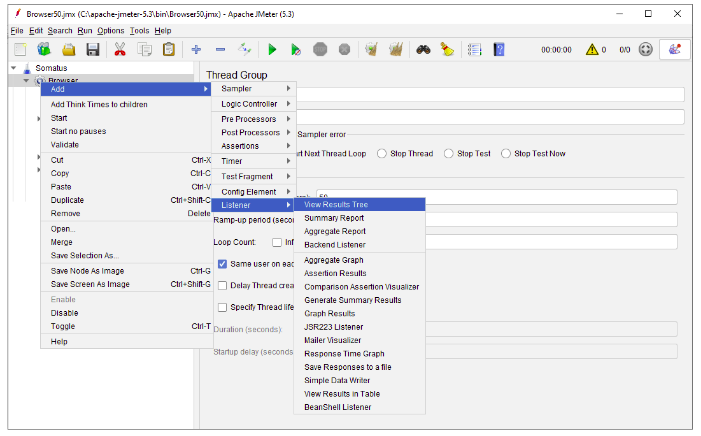Viewport: 701px width, 436px height.
Task: Click the Number of Threads input field
Action: tap(497, 197)
